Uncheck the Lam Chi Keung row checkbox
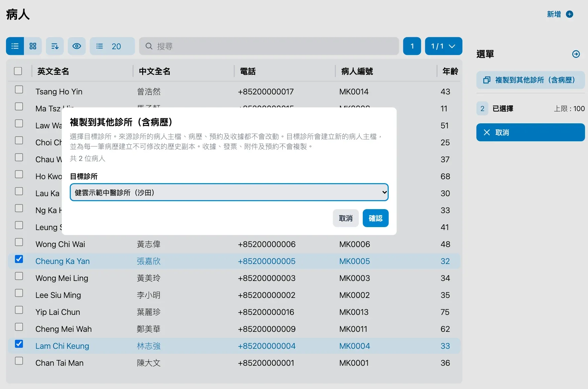The image size is (588, 389). coord(19,344)
